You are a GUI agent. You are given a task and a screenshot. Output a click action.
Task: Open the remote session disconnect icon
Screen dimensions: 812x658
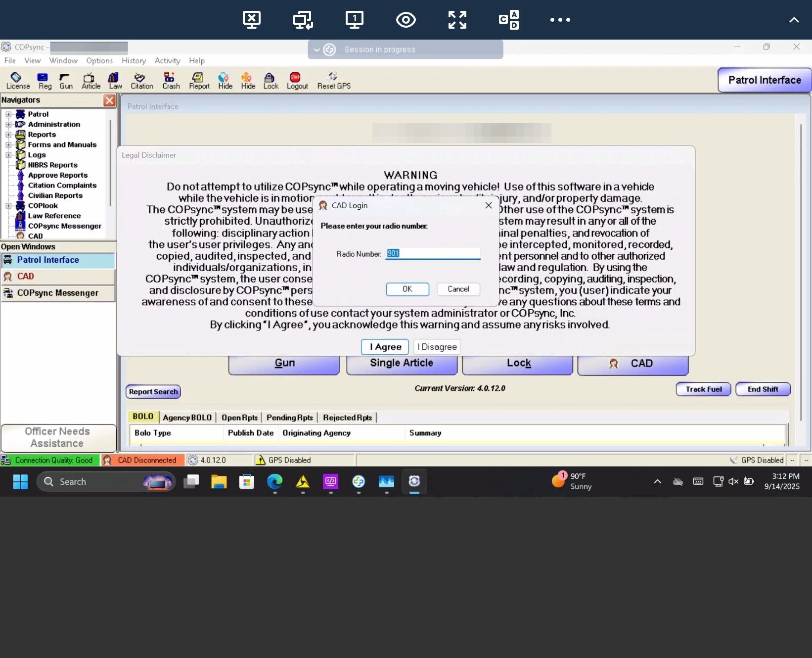pos(252,20)
